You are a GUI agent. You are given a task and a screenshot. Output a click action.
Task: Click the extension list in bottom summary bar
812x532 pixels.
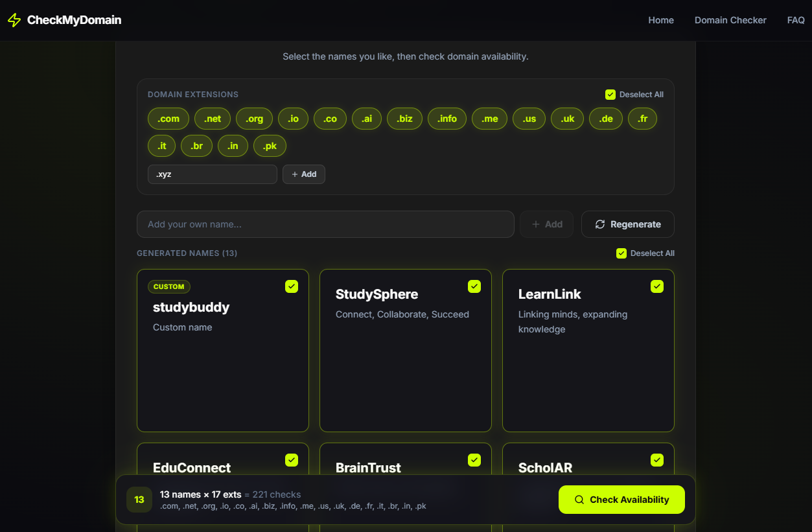pos(293,506)
